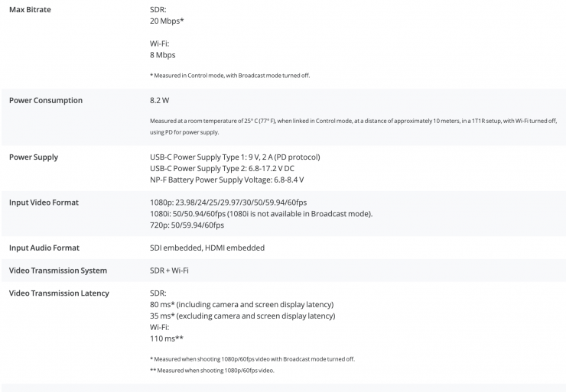Click the Power Consumption row label
This screenshot has width=566, height=392.
point(45,100)
